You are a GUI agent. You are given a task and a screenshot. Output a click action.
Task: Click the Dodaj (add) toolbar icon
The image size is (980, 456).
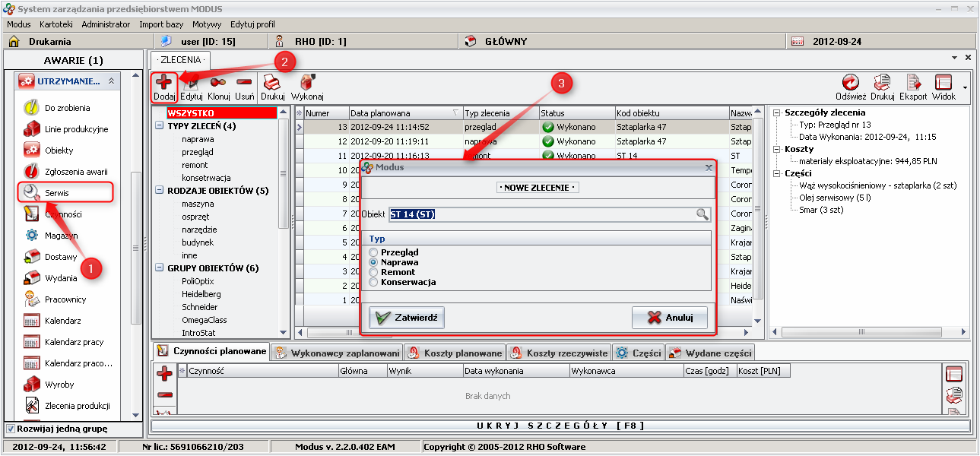[164, 83]
